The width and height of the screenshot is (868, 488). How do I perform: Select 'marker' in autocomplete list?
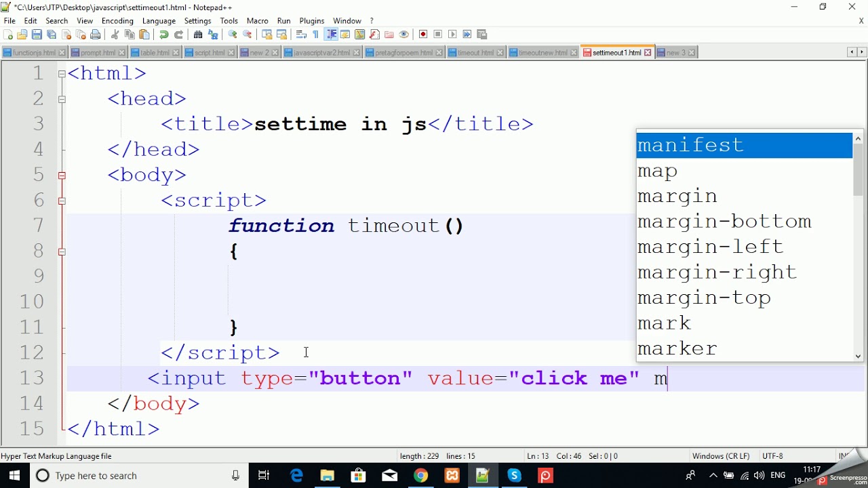pos(744,348)
